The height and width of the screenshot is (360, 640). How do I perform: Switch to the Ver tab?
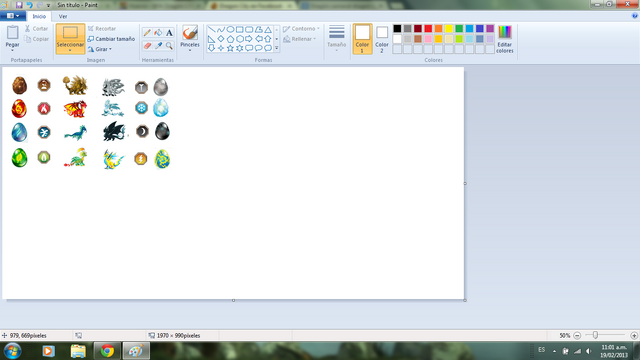point(63,16)
